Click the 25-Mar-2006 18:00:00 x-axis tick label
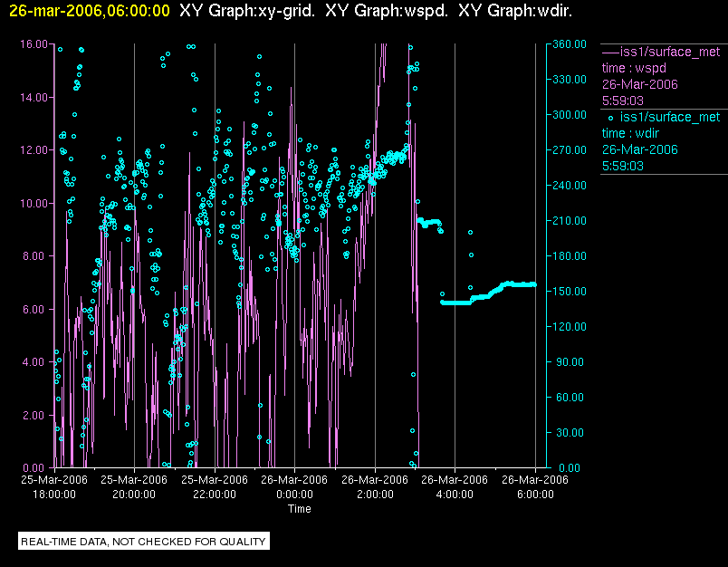The width and height of the screenshot is (728, 567). [x=54, y=487]
